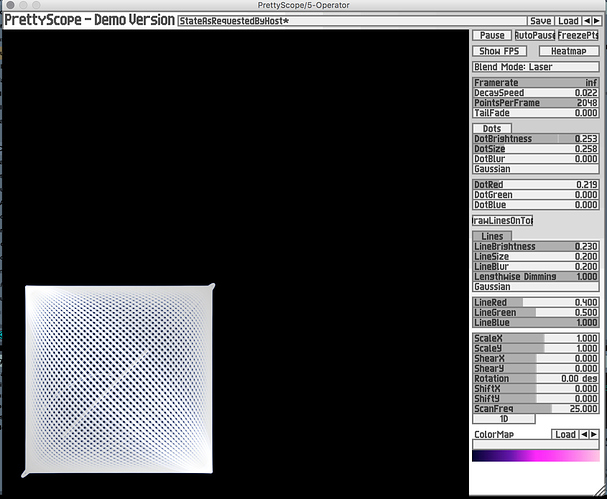The image size is (607, 499).
Task: Adjust the LineSize slider
Action: point(536,257)
